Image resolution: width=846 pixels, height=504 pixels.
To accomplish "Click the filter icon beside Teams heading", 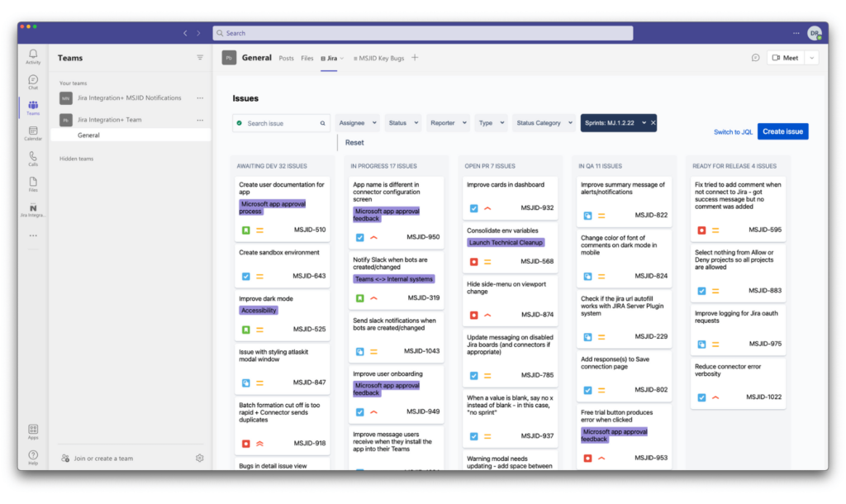I will coord(200,57).
